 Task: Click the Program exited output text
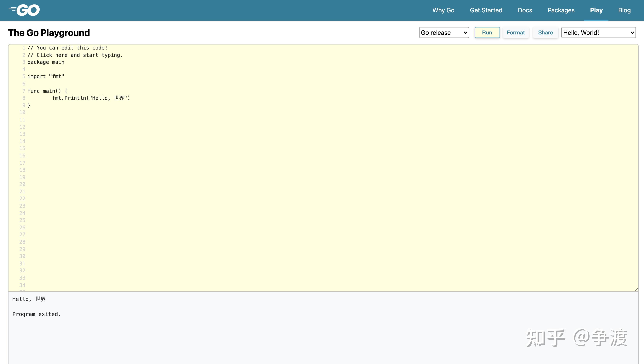[x=37, y=314]
